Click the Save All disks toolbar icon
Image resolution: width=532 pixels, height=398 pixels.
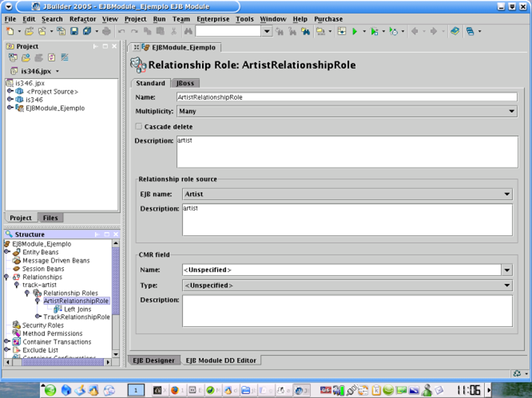click(x=86, y=31)
